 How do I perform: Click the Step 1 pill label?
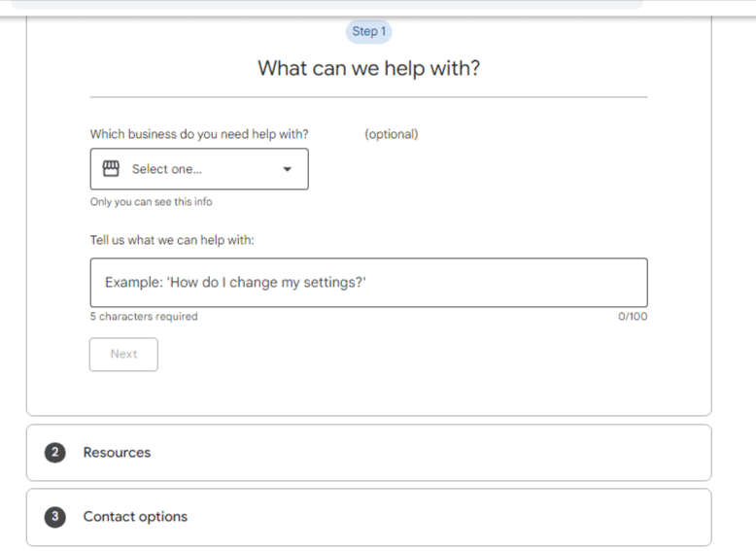tap(369, 32)
